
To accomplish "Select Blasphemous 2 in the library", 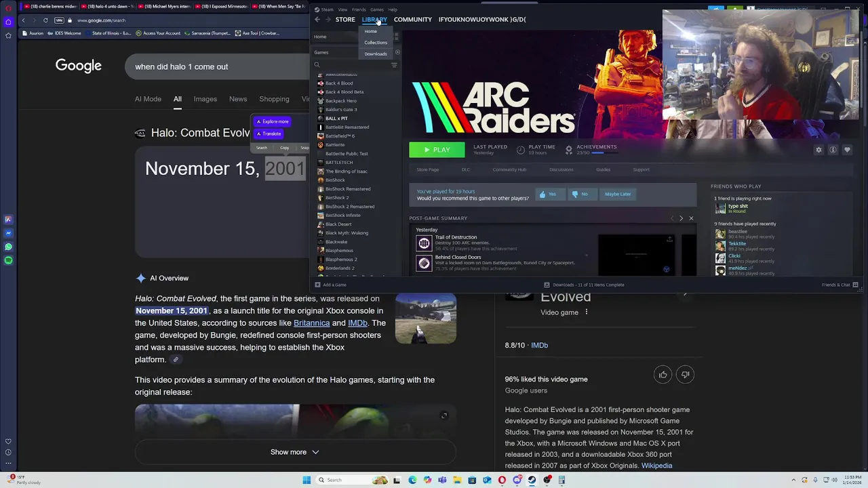I will coord(341,260).
